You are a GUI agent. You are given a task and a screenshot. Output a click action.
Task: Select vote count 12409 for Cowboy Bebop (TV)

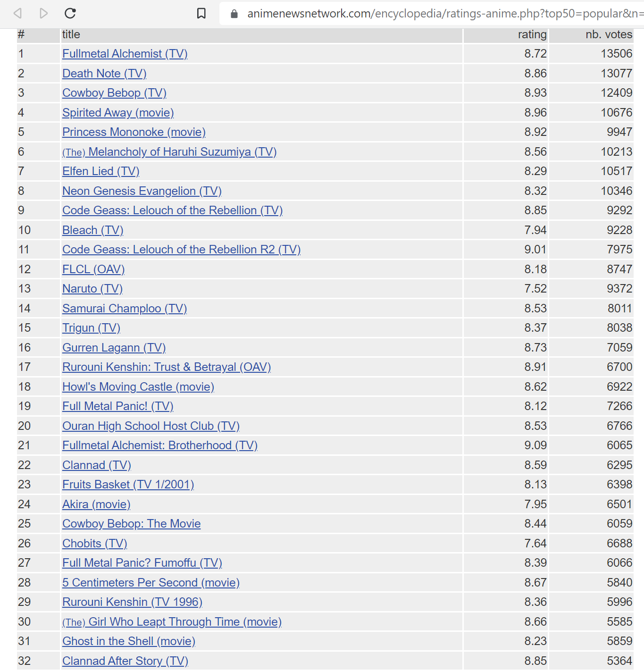[617, 93]
